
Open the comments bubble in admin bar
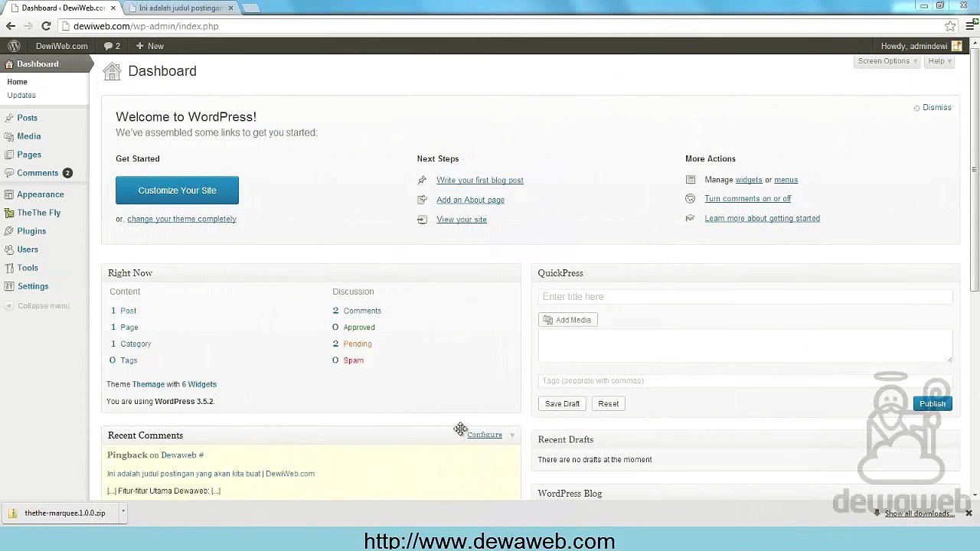[113, 46]
